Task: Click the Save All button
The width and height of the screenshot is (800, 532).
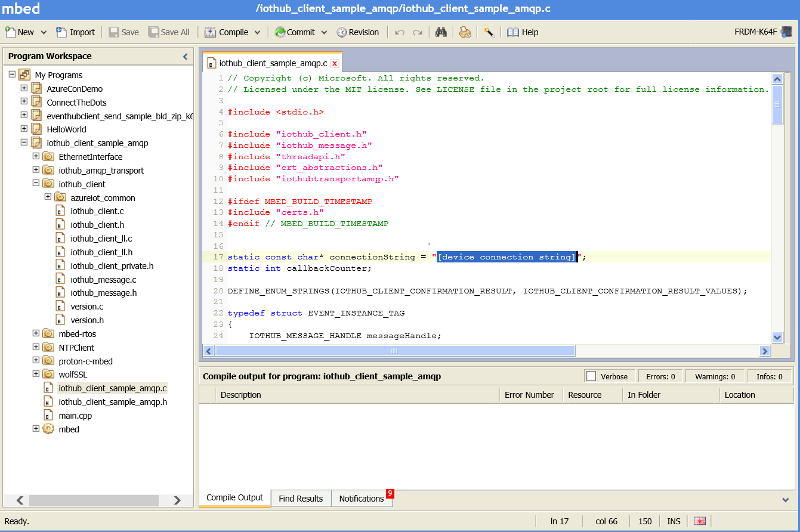Action: pyautogui.click(x=169, y=32)
